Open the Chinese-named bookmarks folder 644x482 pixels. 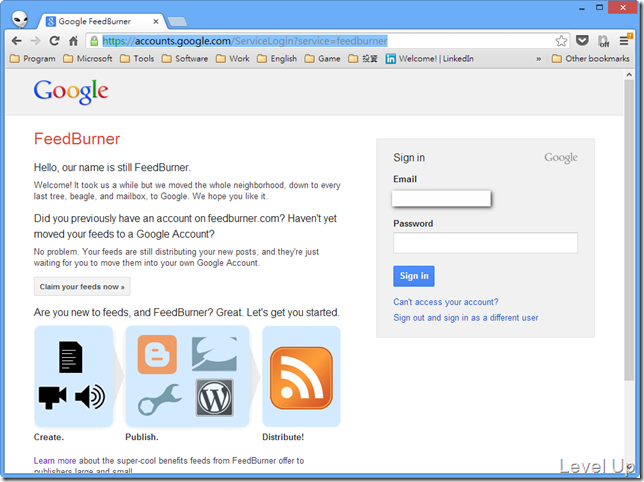click(363, 59)
